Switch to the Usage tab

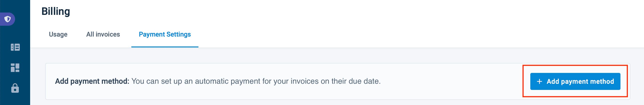pos(58,34)
